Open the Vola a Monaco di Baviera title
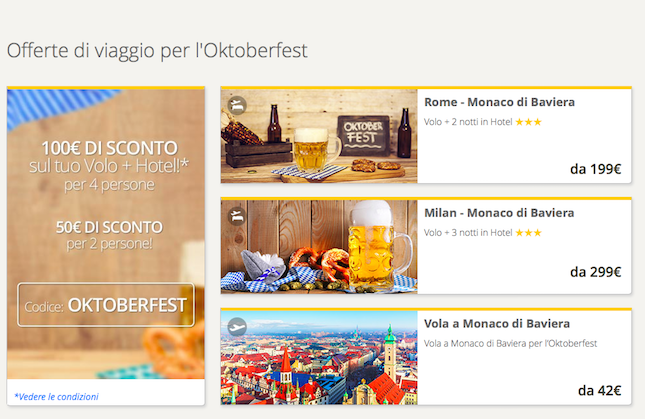 [x=497, y=324]
